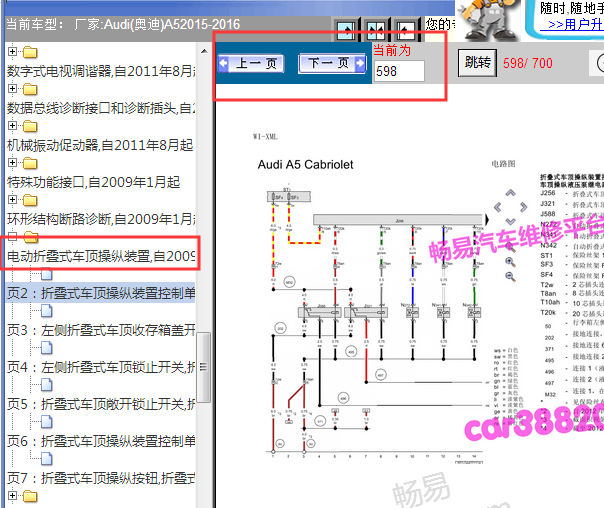The width and height of the screenshot is (604, 508).
Task: Select 机械振动促动器,自2011年8月起 tree item
Action: 100,145
